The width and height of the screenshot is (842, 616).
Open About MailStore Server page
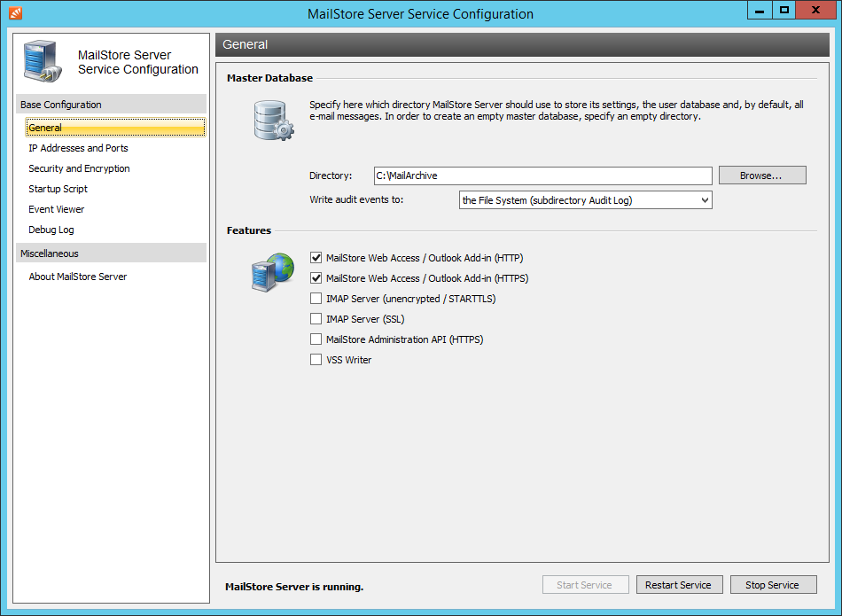(78, 277)
